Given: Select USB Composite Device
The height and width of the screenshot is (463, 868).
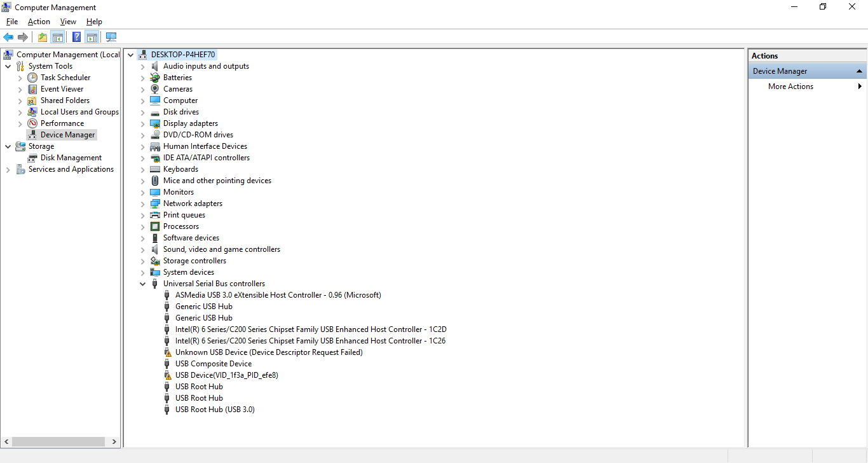Looking at the screenshot, I should pyautogui.click(x=214, y=364).
